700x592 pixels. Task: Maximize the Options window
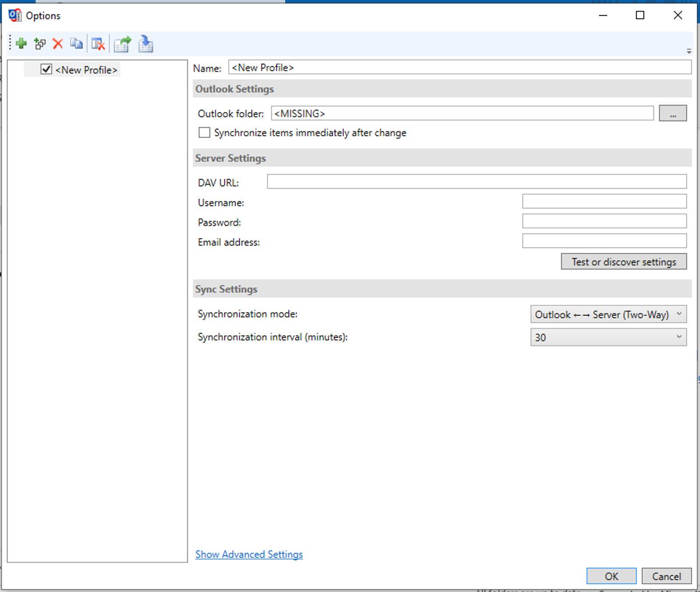click(x=640, y=15)
